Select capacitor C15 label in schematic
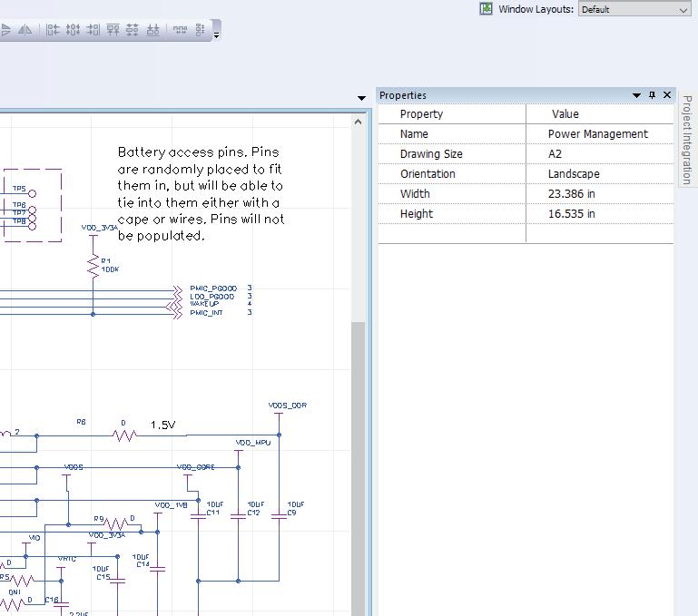The height and width of the screenshot is (616, 698). [103, 577]
